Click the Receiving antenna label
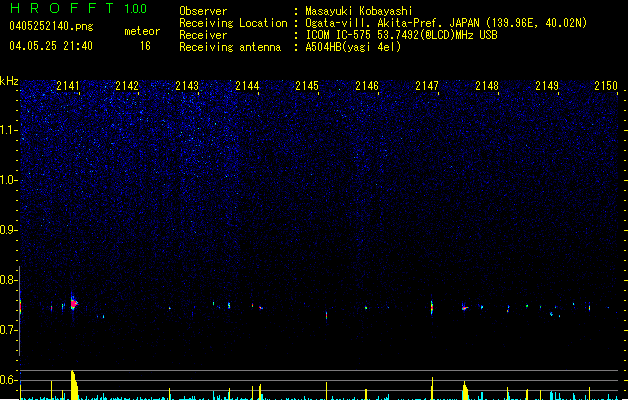The image size is (629, 400). [230, 47]
